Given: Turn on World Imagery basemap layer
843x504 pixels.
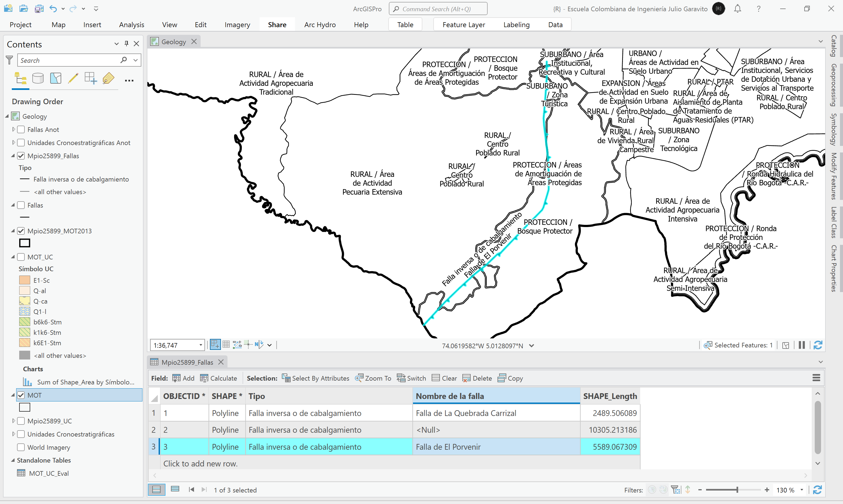Looking at the screenshot, I should [x=21, y=447].
